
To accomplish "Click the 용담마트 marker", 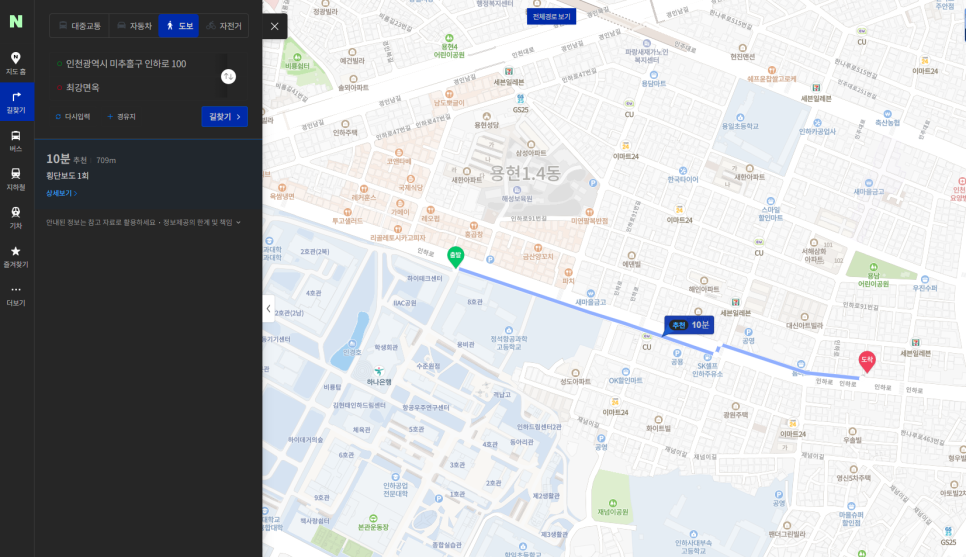I will 654,75.
